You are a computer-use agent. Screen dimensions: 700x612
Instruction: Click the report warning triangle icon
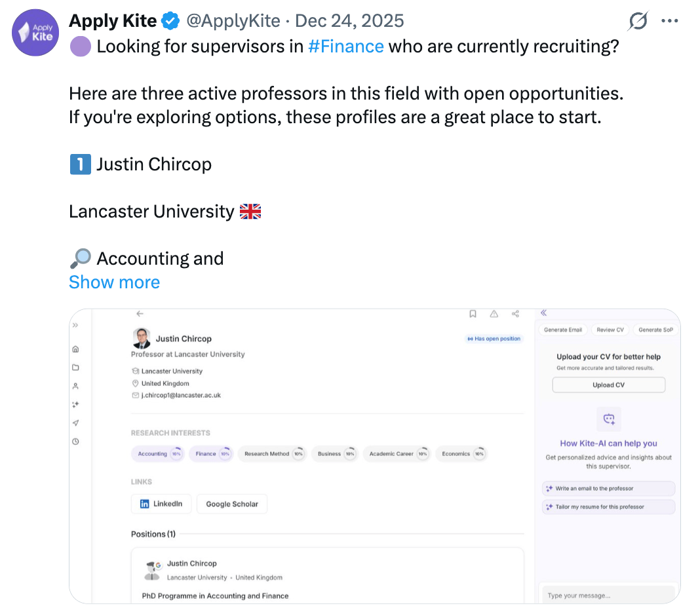(x=494, y=314)
